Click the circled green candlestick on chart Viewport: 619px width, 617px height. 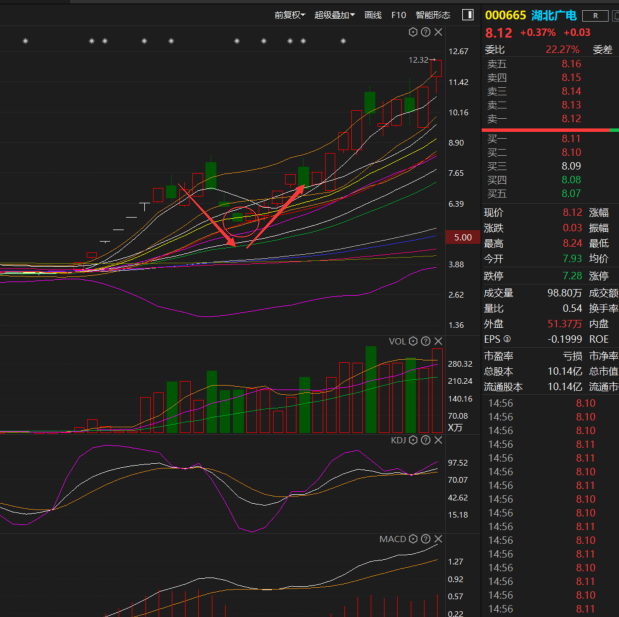[x=238, y=216]
